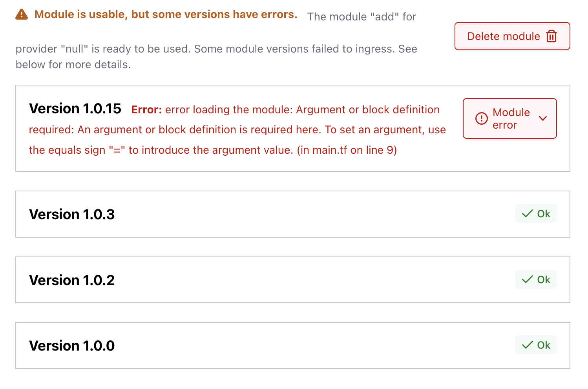Click the Ok text for Version 1.0.3
This screenshot has width=588, height=389.
(x=544, y=214)
